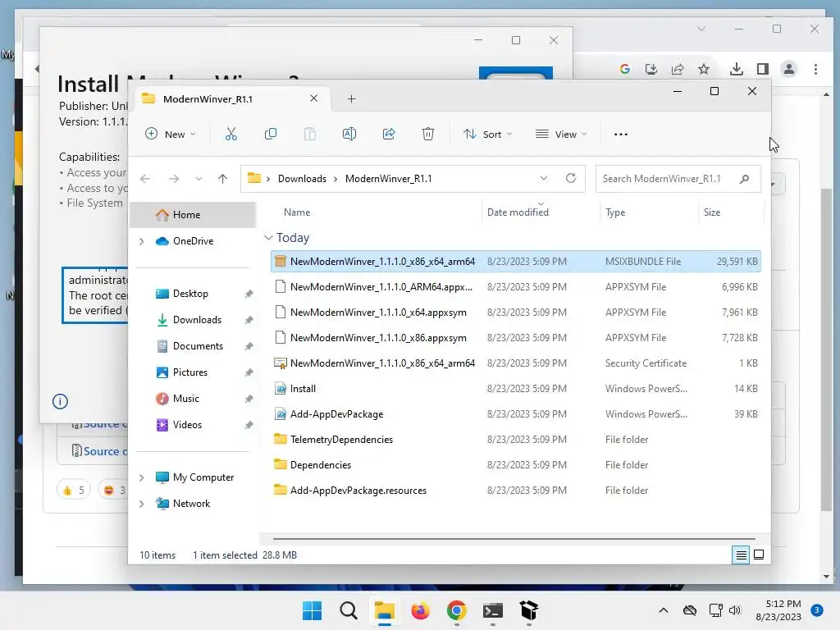Show hidden system tray icons

(x=663, y=610)
